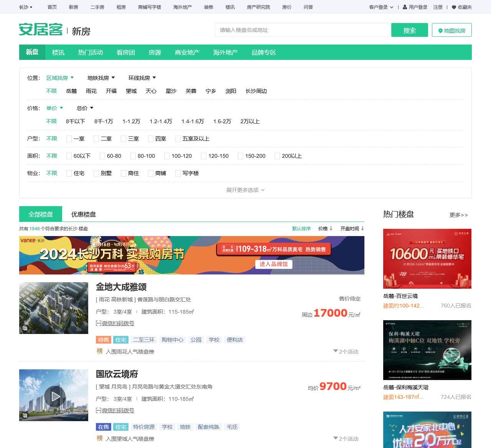491x448 pixels.
Task: Select the 楼讯 navigation tab
Action: (x=58, y=52)
